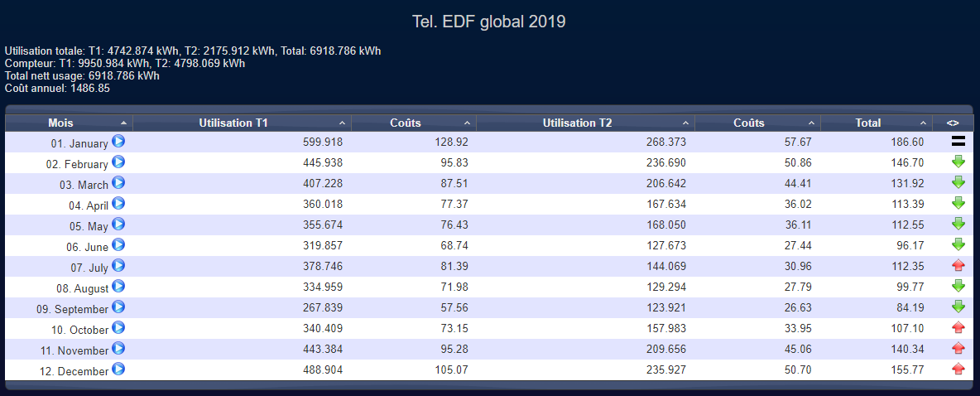The image size is (980, 396).
Task: Open the November month detail arrow icon
Action: click(118, 348)
